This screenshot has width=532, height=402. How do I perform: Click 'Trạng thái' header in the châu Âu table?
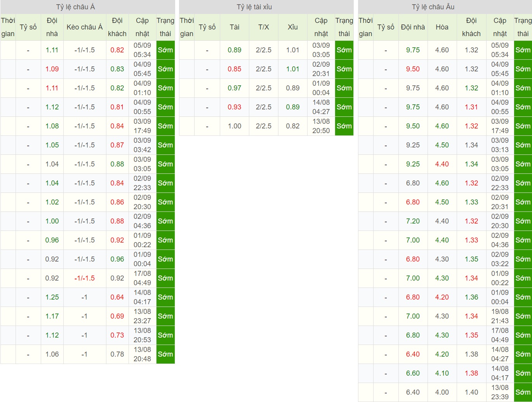click(523, 27)
